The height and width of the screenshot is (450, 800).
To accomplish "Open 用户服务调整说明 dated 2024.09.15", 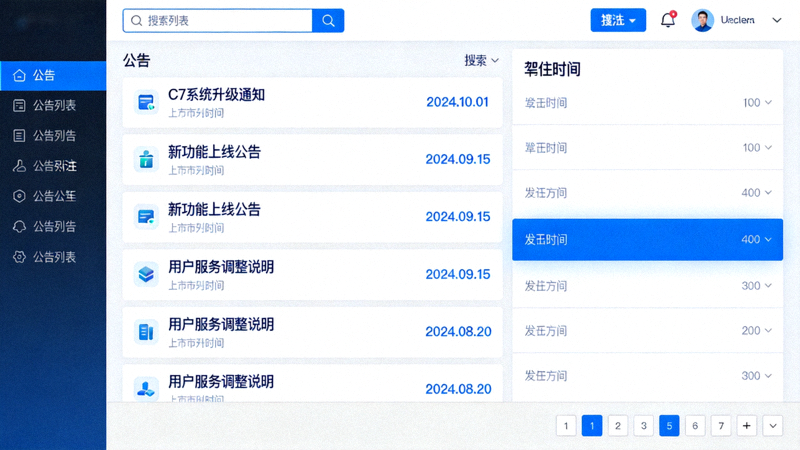I will (312, 274).
